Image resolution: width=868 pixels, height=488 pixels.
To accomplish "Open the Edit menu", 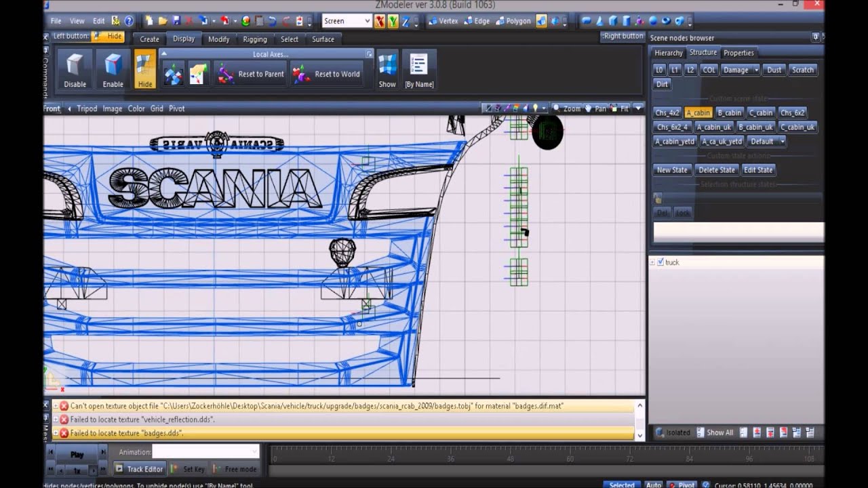I will [99, 21].
